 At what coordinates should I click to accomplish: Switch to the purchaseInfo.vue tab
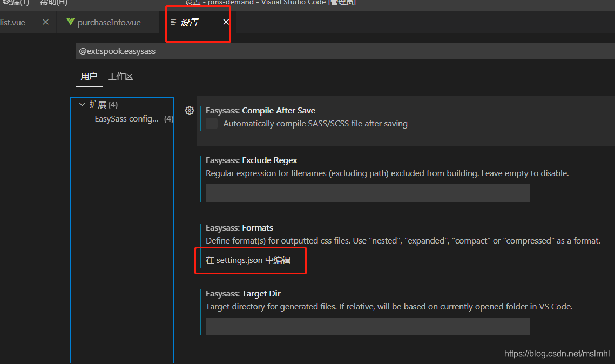[109, 22]
